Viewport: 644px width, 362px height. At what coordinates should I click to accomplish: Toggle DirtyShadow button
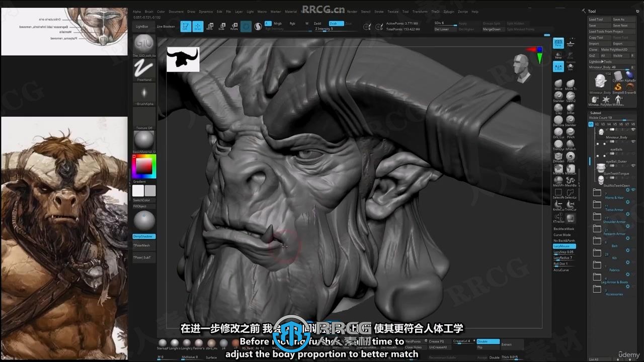tap(144, 236)
